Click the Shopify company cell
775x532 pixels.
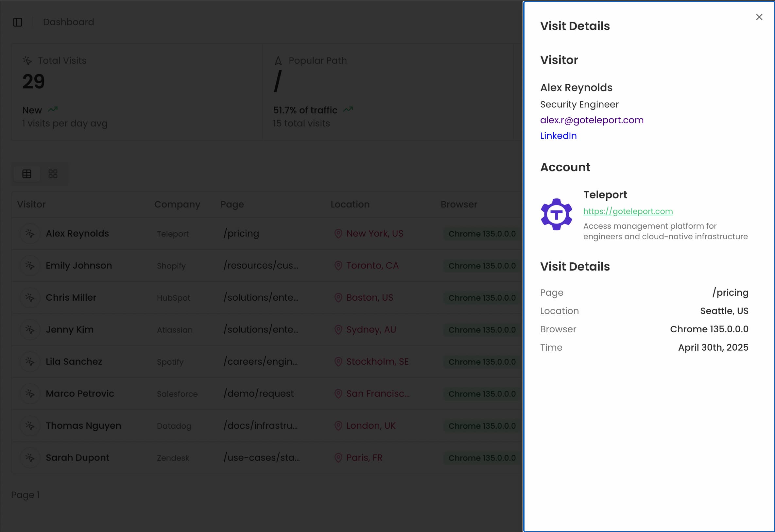coord(171,266)
